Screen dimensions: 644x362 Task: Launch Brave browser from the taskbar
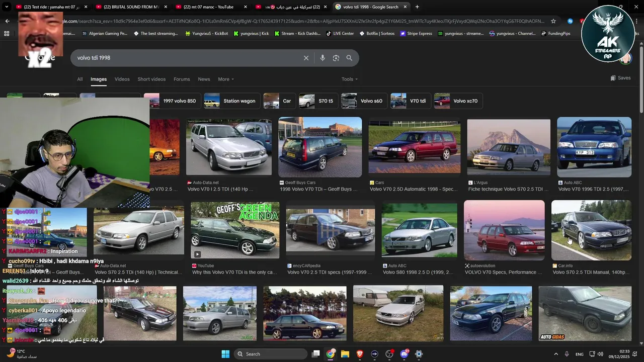coord(360,354)
